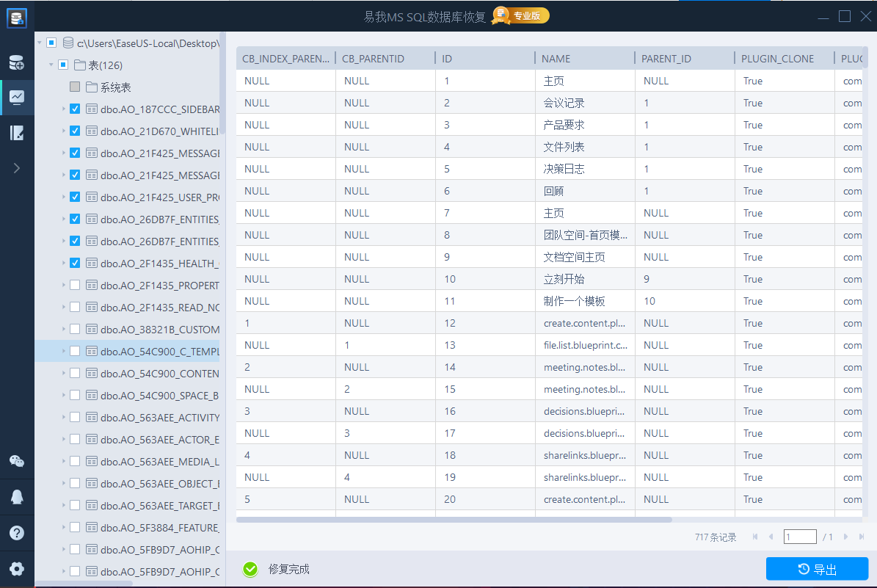
Task: Click the PARENT_ID column header
Action: pos(666,59)
